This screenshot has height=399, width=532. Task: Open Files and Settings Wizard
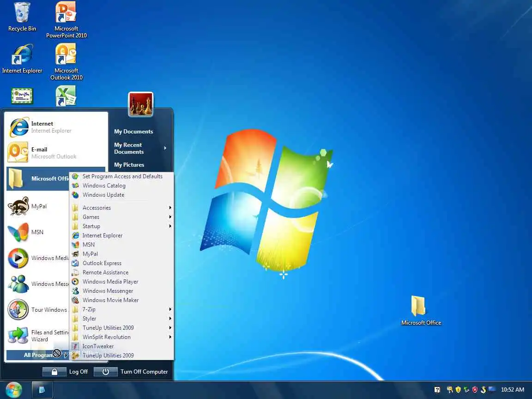click(38, 336)
